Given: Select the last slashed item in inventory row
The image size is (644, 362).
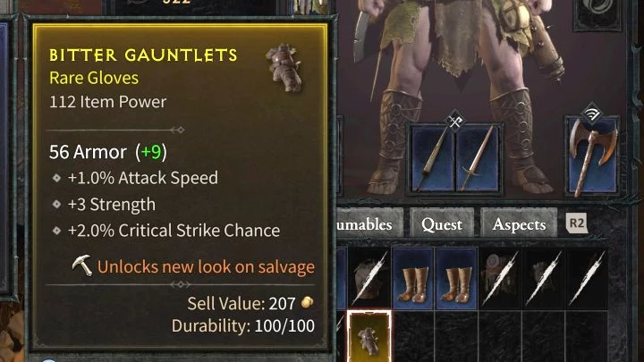Looking at the screenshot, I should coord(587,279).
